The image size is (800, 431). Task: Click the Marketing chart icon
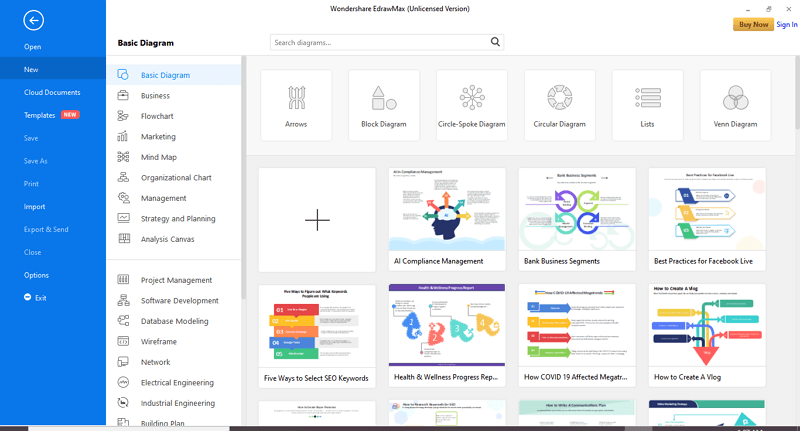point(123,136)
